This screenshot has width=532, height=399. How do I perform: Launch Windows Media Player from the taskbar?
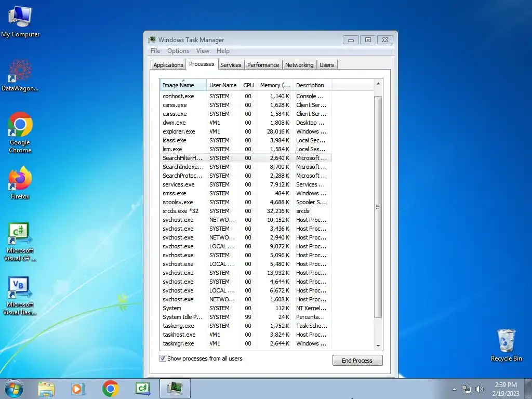78,389
